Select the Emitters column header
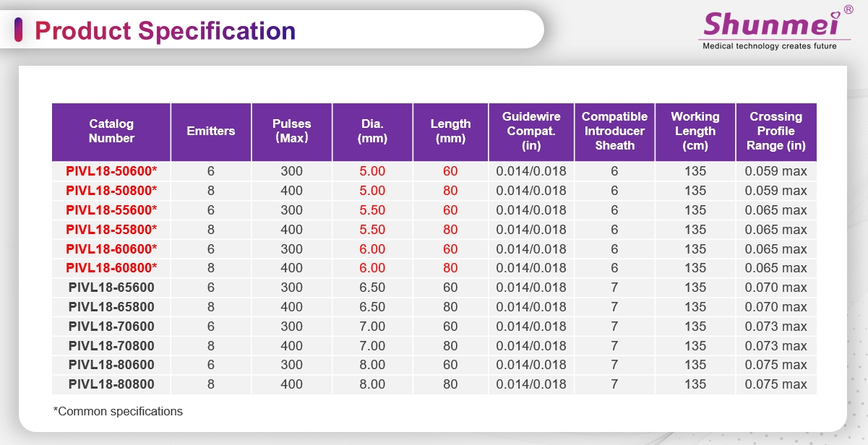Screen dimensions: 868x445 pos(211,131)
